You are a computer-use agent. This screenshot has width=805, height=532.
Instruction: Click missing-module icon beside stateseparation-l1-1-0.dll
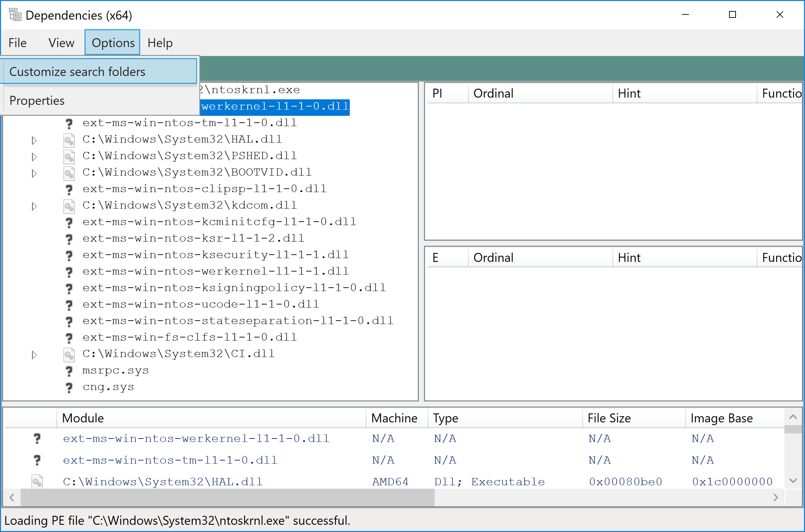[x=69, y=321]
